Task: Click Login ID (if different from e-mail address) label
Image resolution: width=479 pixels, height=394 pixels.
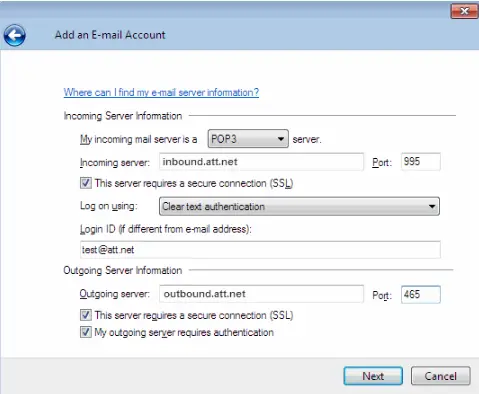Action: 166,229
